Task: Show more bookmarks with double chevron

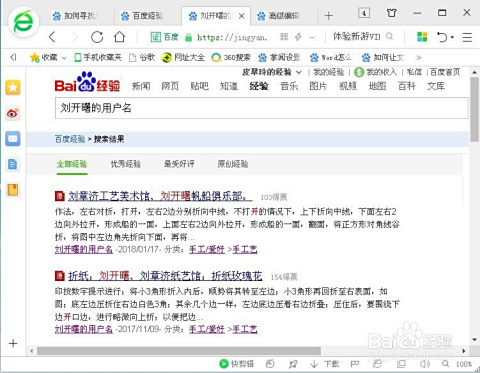Action: 419,58
